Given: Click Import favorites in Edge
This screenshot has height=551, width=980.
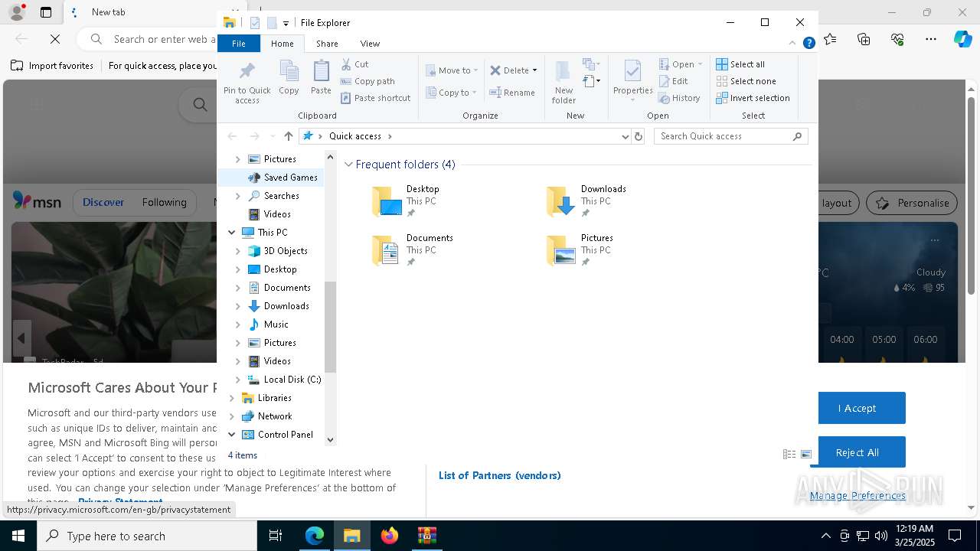Looking at the screenshot, I should [52, 66].
